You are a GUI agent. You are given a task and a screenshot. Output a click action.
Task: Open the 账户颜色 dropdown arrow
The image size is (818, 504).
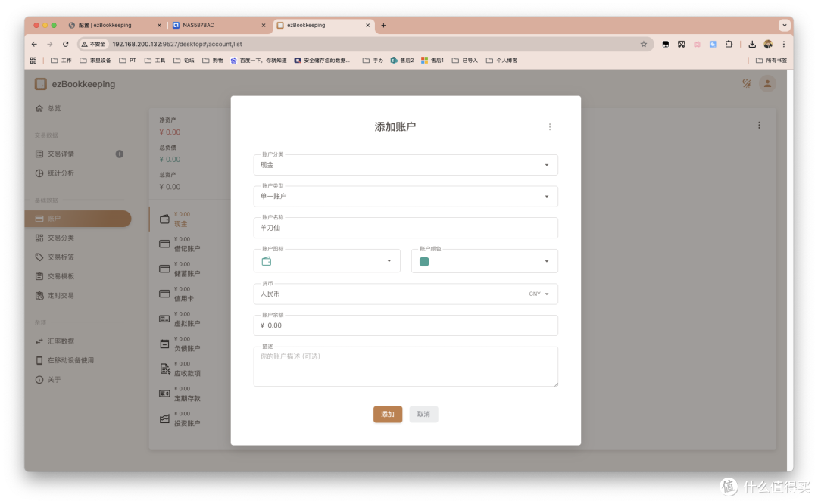point(547,261)
